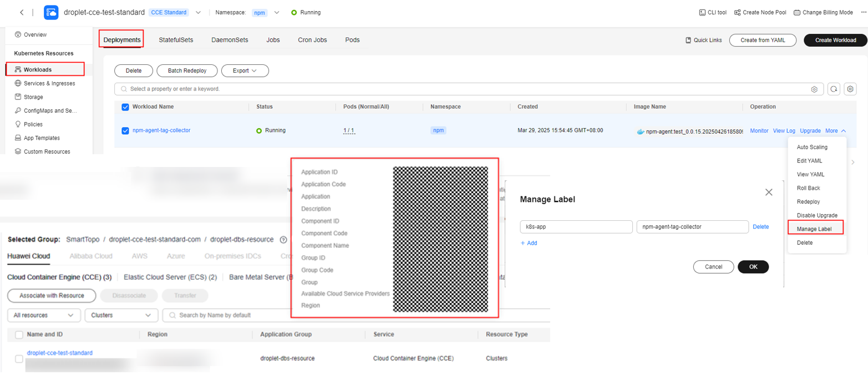
Task: Click the back arrow icon at top left
Action: [22, 12]
